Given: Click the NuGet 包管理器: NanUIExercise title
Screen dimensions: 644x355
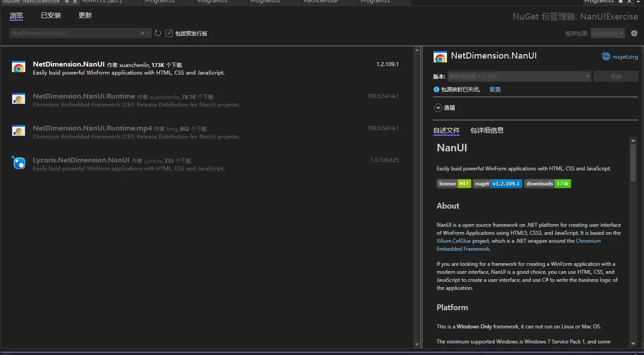Looking at the screenshot, I should coord(575,17).
